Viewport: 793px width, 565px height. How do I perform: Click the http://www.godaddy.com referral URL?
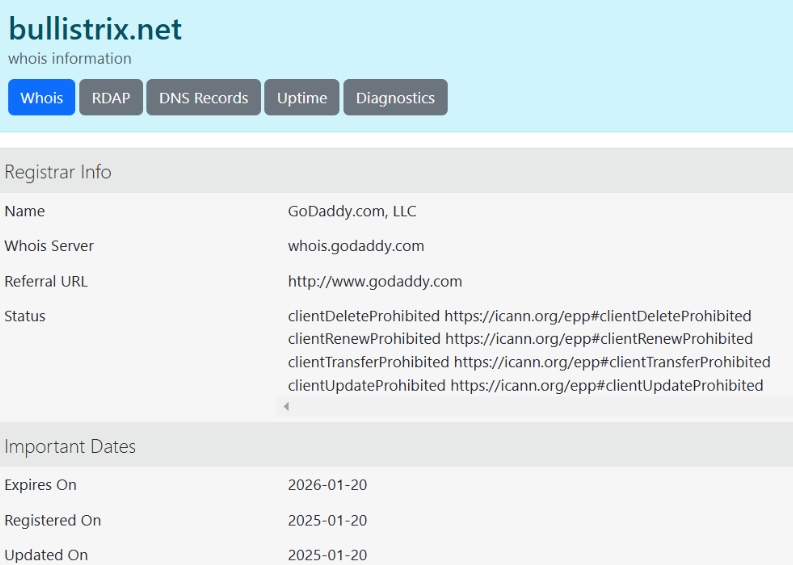(x=375, y=281)
